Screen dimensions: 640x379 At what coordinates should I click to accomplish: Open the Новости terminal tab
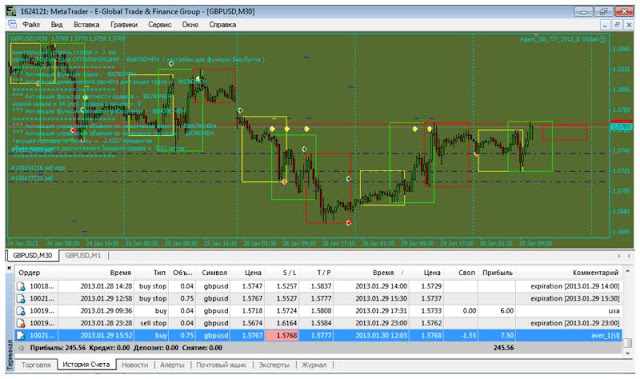click(135, 365)
